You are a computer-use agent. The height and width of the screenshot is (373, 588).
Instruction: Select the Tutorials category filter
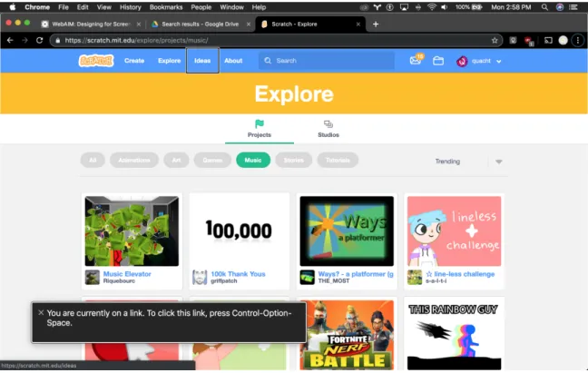click(338, 160)
